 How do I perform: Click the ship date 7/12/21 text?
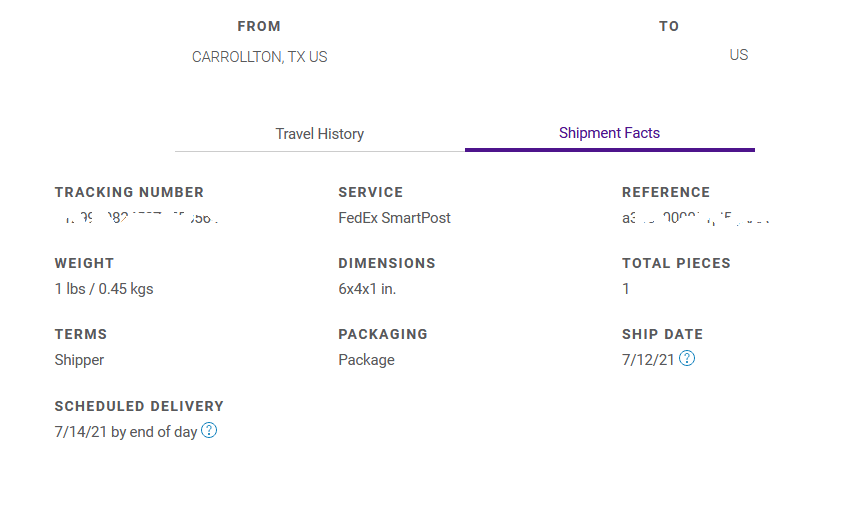648,360
